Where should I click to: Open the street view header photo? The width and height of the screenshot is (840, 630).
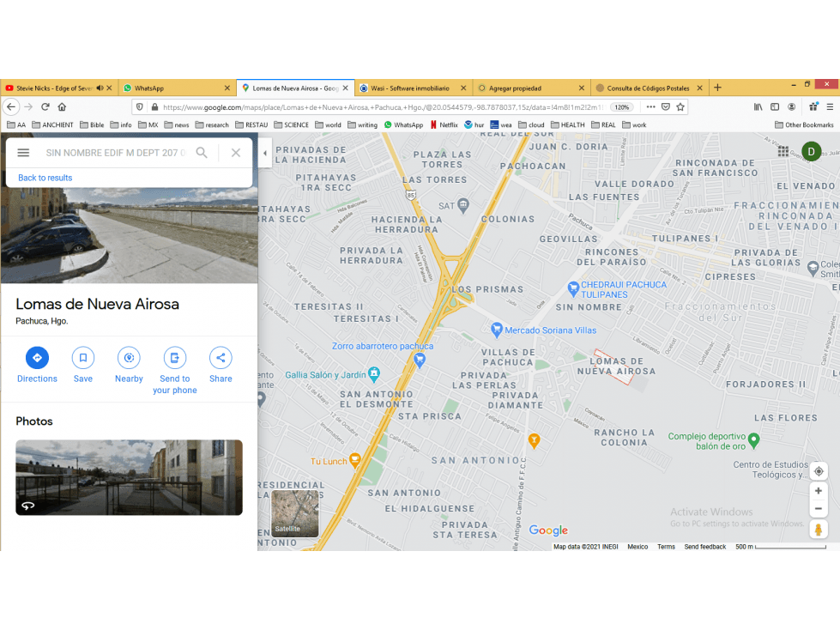coord(129,235)
